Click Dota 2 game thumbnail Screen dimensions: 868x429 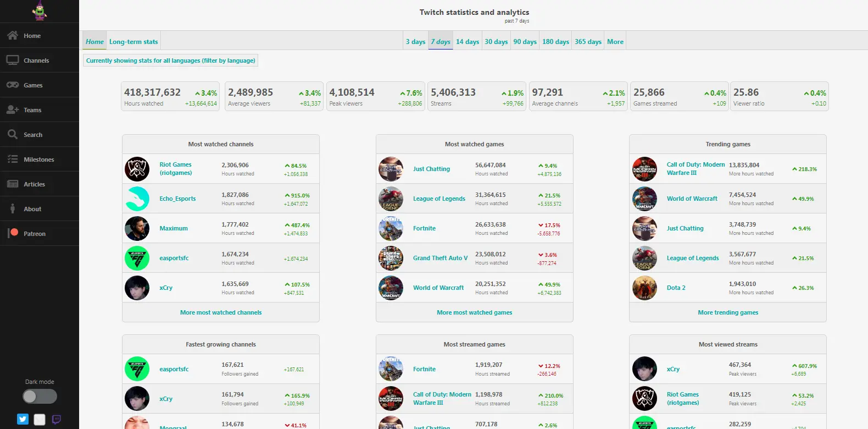point(644,288)
